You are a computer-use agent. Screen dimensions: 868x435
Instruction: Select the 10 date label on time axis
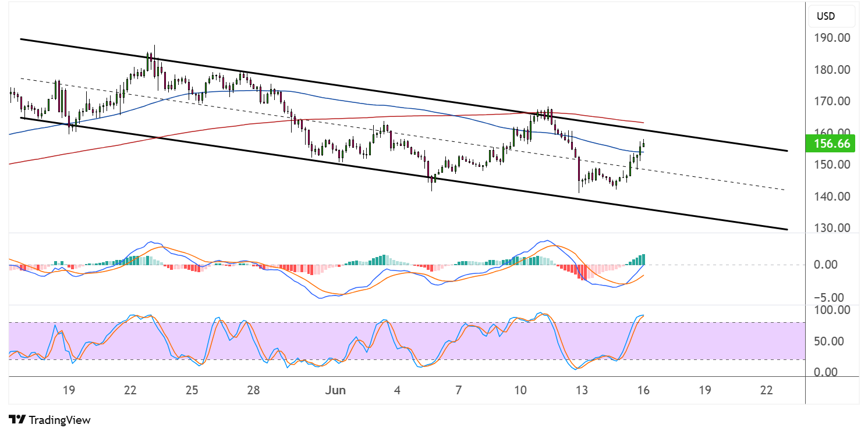(x=520, y=390)
